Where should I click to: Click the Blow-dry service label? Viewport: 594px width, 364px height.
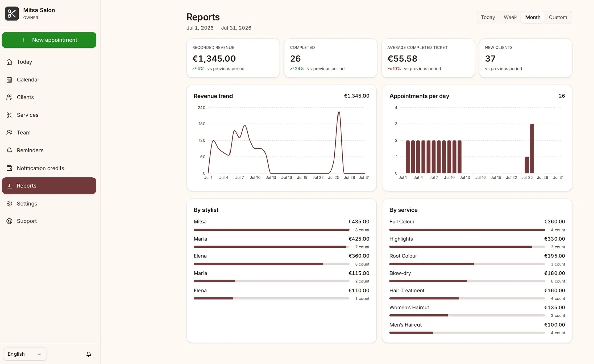pyautogui.click(x=400, y=273)
